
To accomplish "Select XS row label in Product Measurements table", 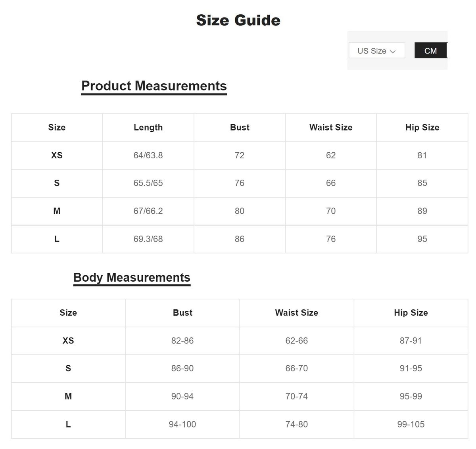I will pyautogui.click(x=57, y=155).
